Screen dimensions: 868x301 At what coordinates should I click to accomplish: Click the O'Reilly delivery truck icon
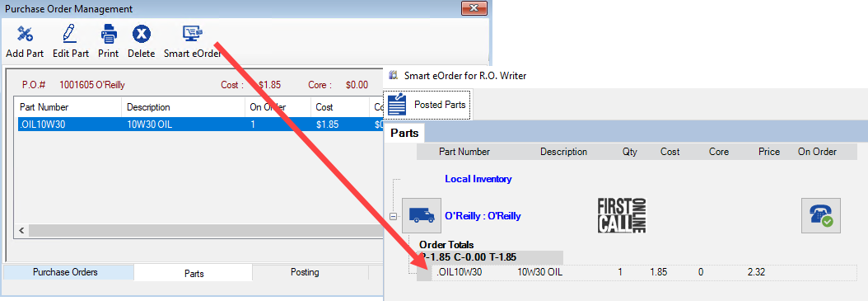(x=422, y=215)
